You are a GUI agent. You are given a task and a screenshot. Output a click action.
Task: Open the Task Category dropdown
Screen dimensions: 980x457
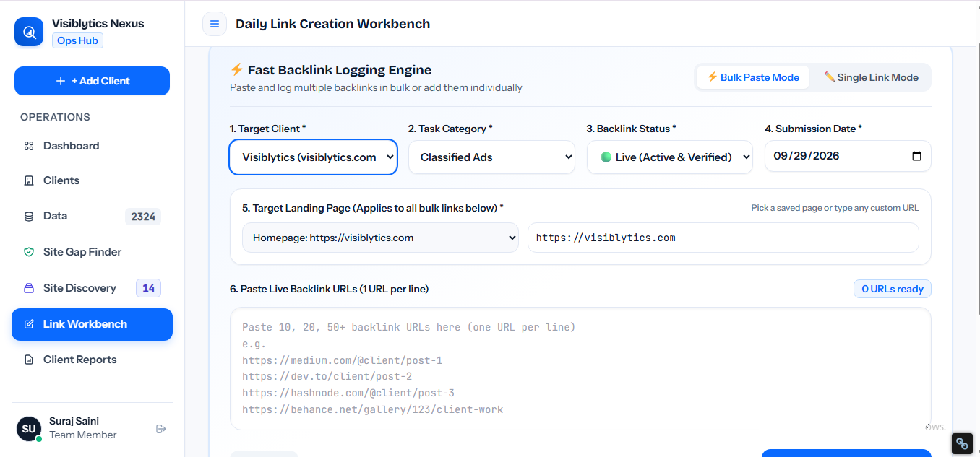pyautogui.click(x=491, y=157)
